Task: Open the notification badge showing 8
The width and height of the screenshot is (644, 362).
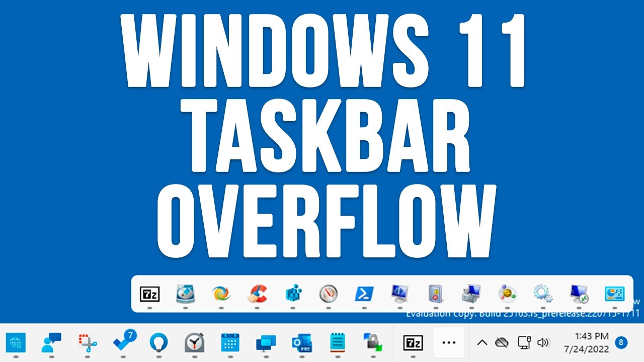Action: pyautogui.click(x=621, y=343)
